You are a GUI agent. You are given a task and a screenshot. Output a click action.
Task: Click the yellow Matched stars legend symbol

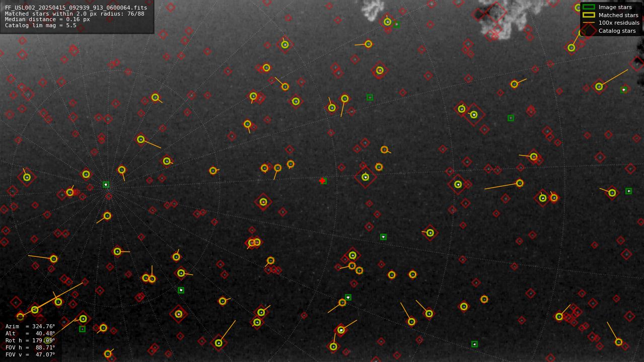(589, 15)
